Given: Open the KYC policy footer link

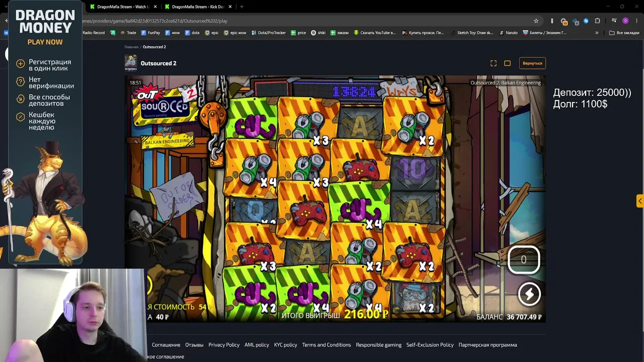Looking at the screenshot, I should tap(286, 345).
